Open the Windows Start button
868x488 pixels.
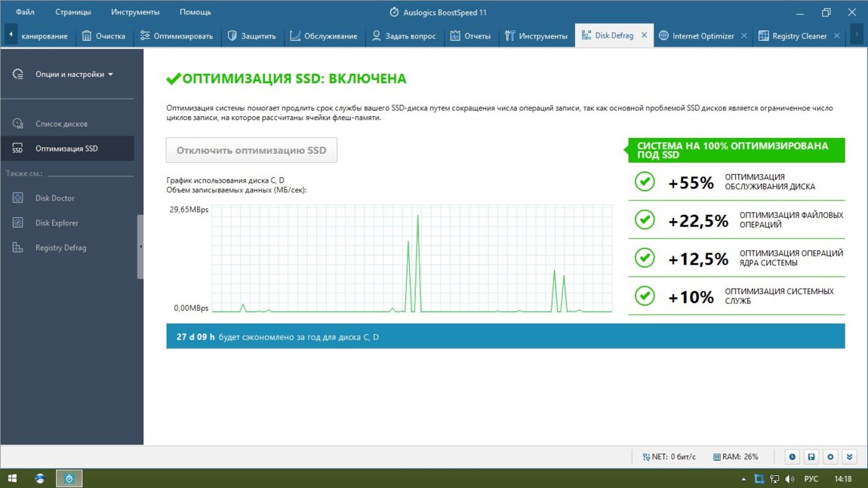[13, 478]
